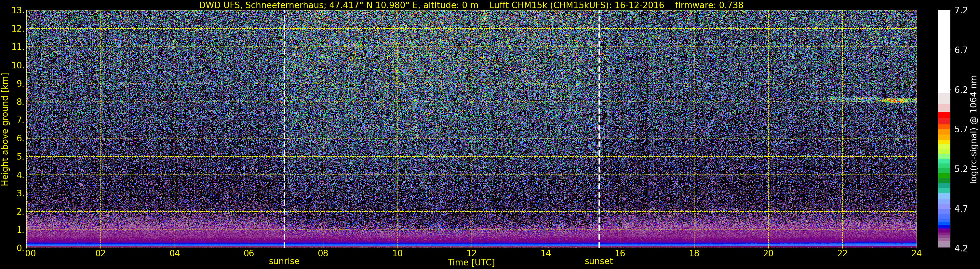This screenshot has height=269, width=980.
Task: Click the '08' time tick label
Action: click(x=323, y=253)
